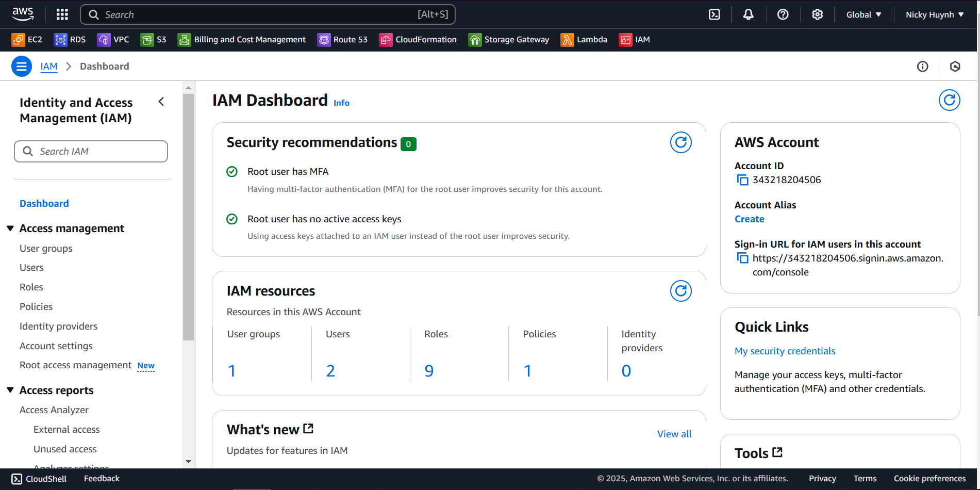Open Account settings in sidebar
This screenshot has height=490, width=980.
(56, 346)
